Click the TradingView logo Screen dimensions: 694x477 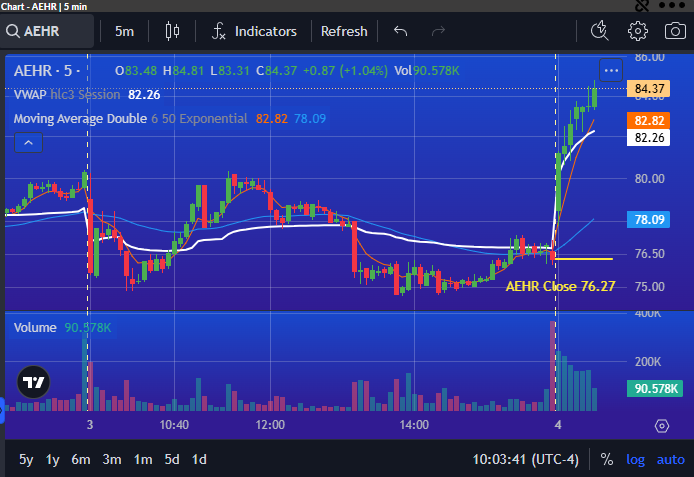tap(33, 382)
